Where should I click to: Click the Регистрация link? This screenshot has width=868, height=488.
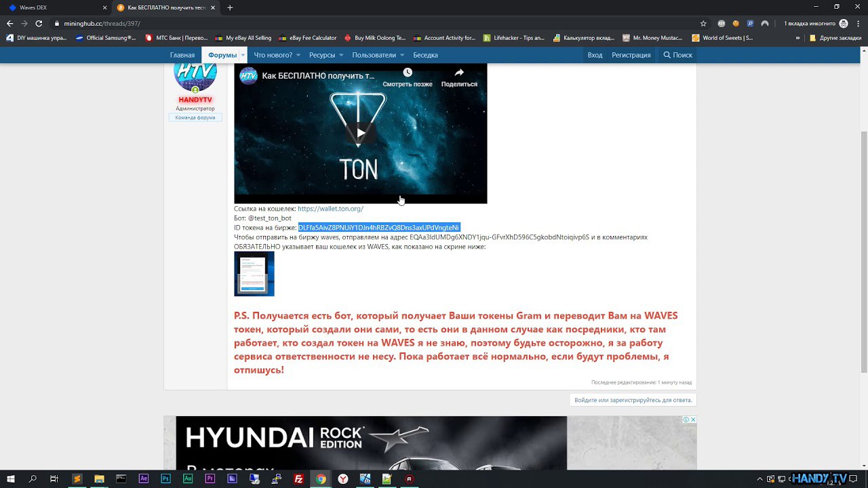point(631,55)
